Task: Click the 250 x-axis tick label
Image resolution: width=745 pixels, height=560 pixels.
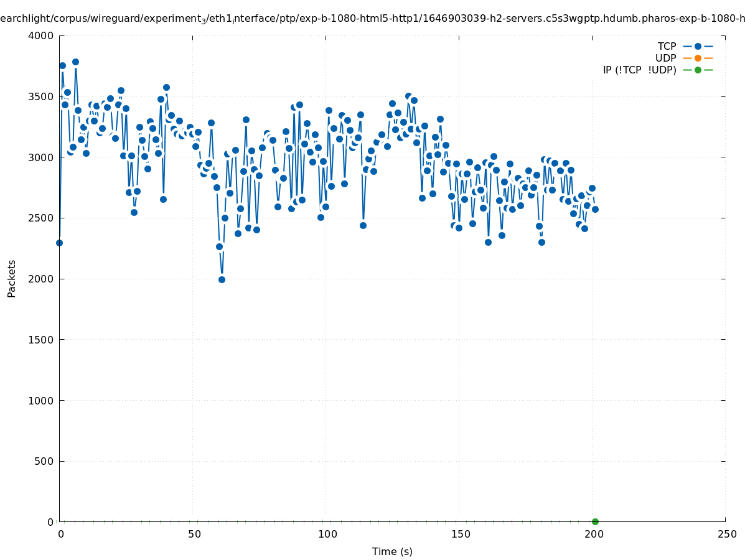Action: click(726, 534)
